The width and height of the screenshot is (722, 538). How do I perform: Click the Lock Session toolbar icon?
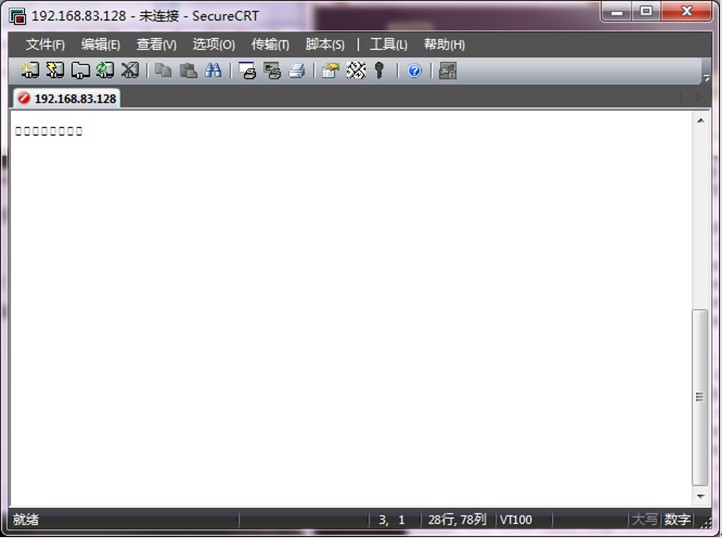(448, 70)
